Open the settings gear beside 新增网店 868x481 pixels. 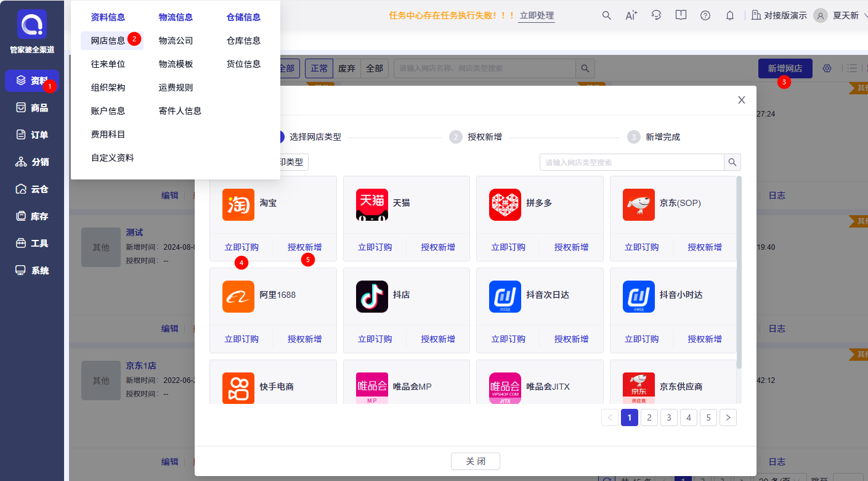coord(827,68)
